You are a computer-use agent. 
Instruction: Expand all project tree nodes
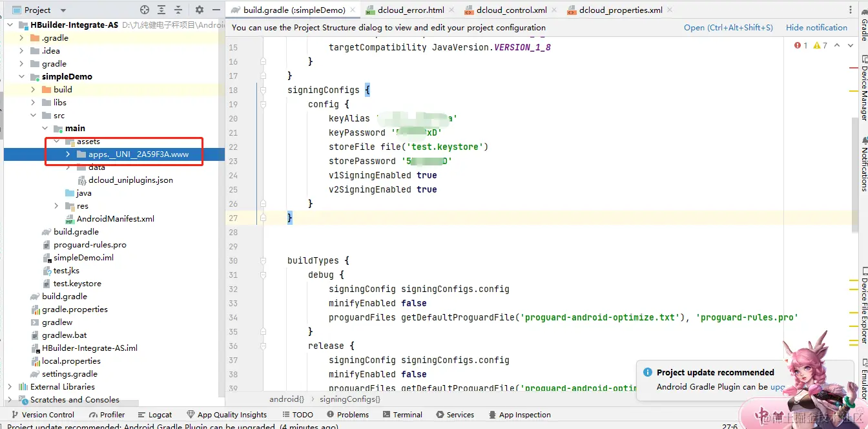point(161,10)
